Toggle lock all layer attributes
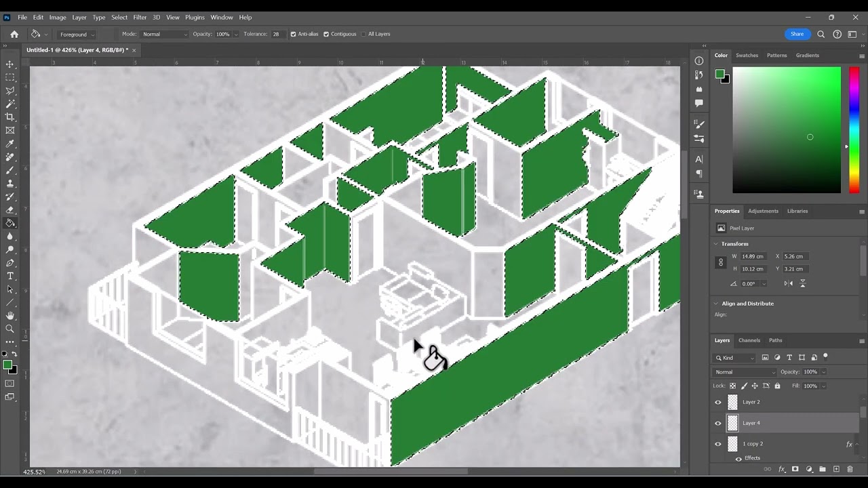The width and height of the screenshot is (868, 488). click(777, 386)
